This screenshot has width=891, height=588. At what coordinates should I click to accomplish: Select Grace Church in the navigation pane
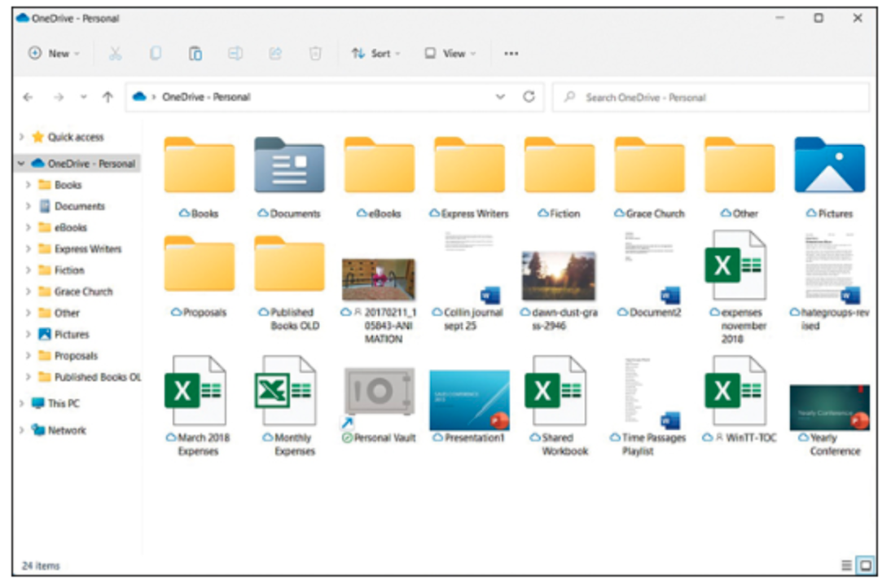(x=83, y=292)
